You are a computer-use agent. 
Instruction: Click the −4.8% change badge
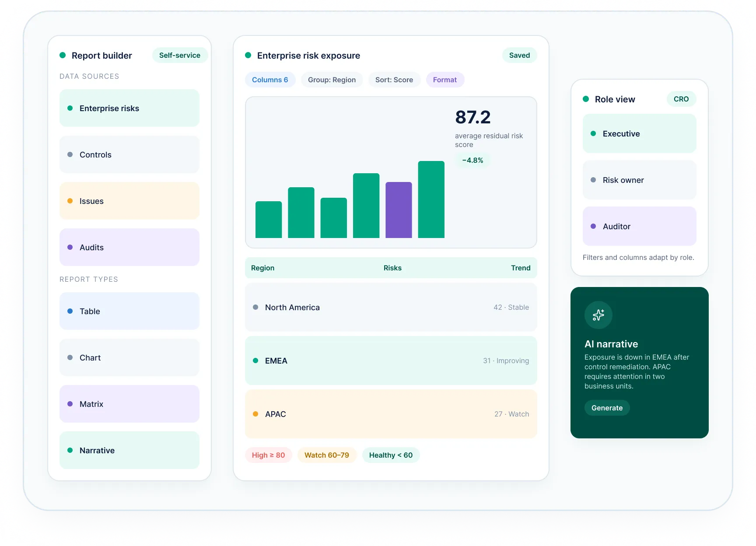pos(472,160)
